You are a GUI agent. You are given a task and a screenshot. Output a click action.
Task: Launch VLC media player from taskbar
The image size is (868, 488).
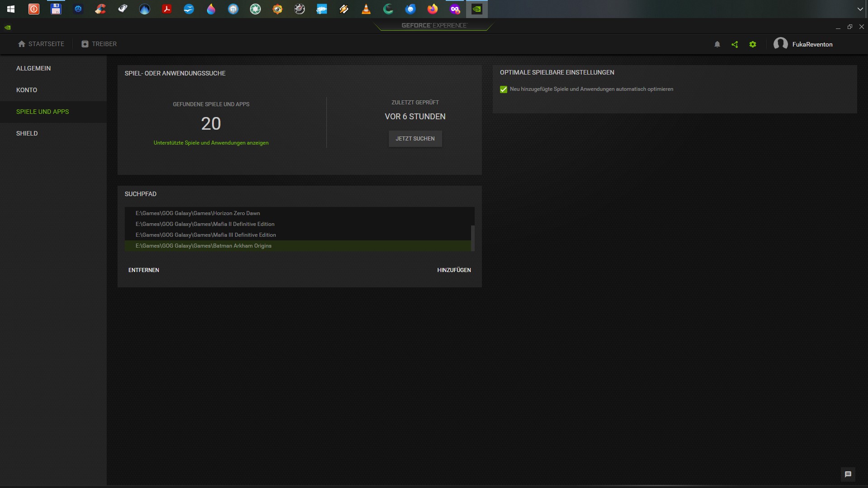(366, 9)
